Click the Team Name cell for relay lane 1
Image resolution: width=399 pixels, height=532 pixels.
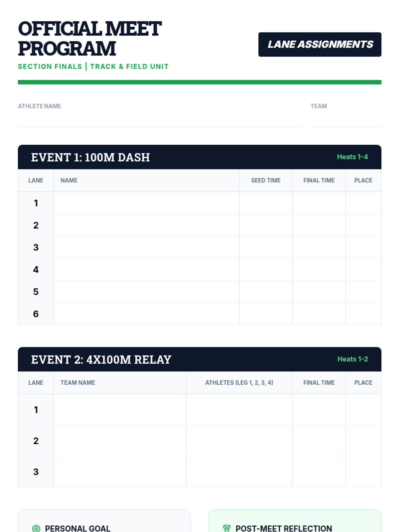[x=120, y=410]
